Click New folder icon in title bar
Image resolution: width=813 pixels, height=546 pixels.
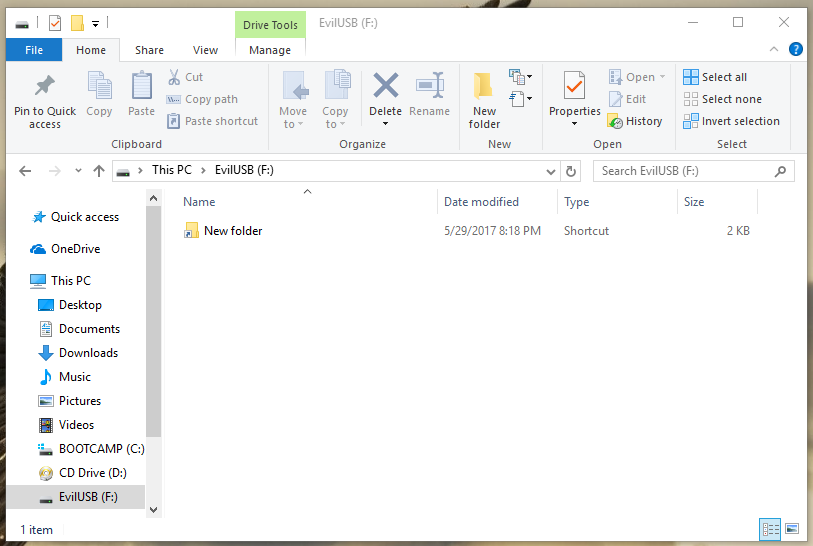[77, 23]
